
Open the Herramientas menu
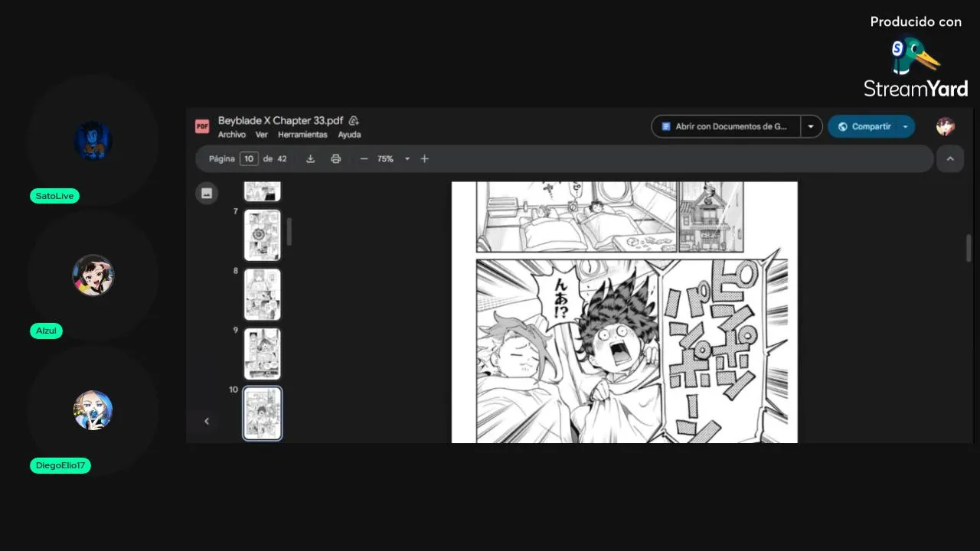[x=302, y=135]
